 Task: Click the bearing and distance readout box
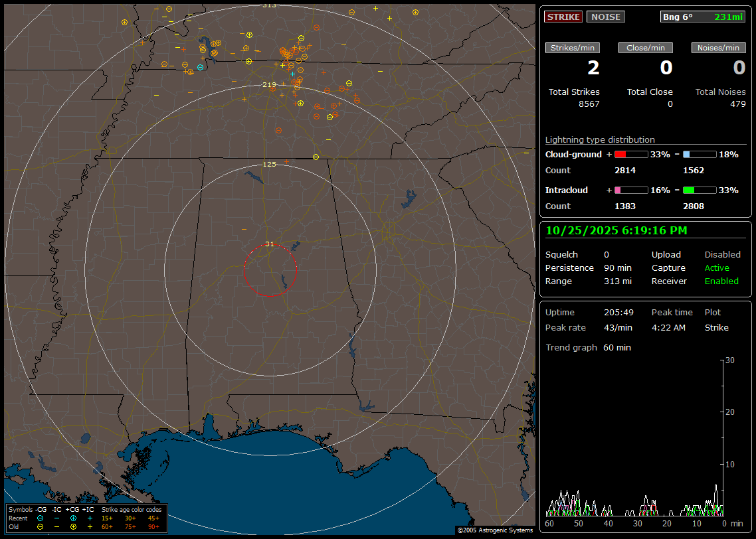703,17
